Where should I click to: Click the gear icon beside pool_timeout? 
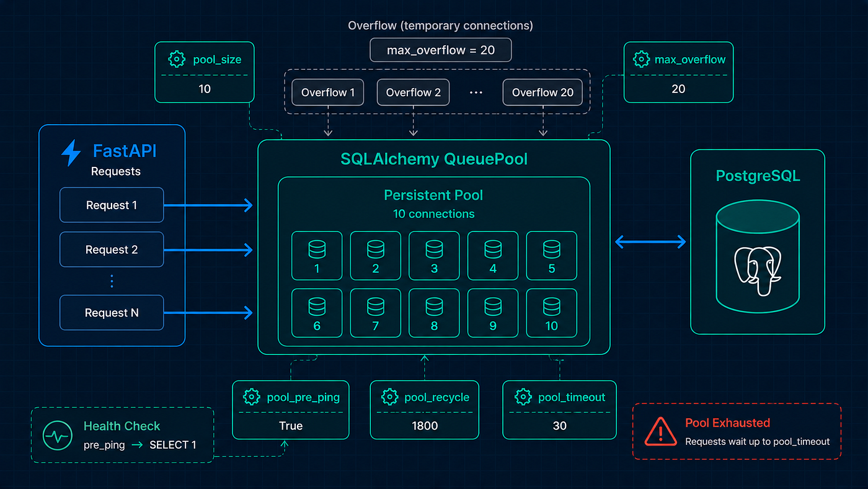coord(523,397)
